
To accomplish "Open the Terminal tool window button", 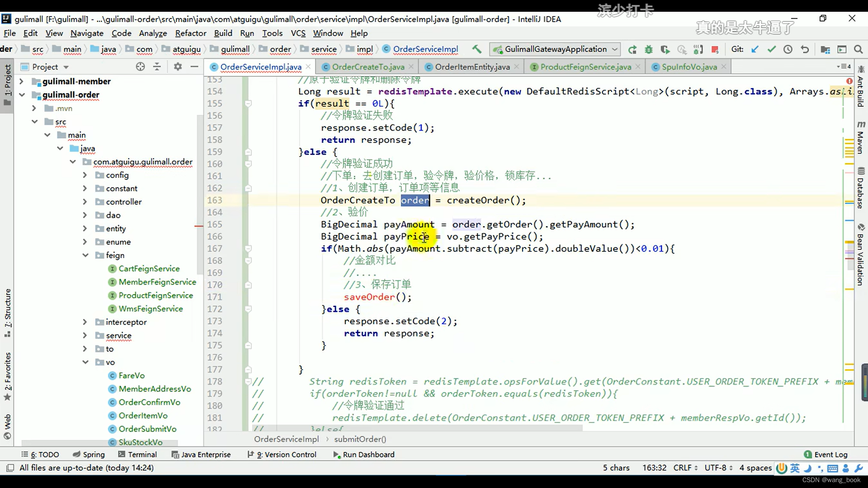I will (137, 455).
